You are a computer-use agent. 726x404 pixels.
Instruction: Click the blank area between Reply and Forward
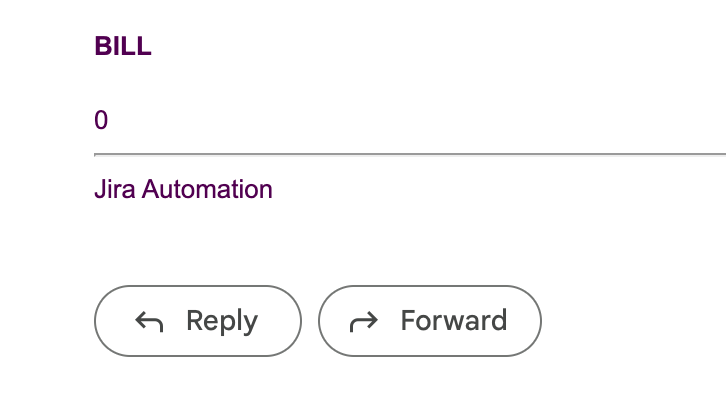click(310, 321)
